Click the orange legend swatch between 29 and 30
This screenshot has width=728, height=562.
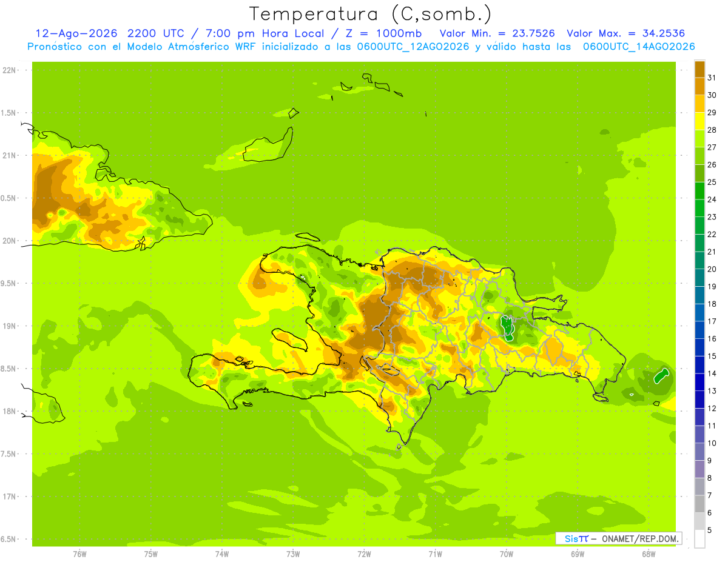[x=699, y=103]
